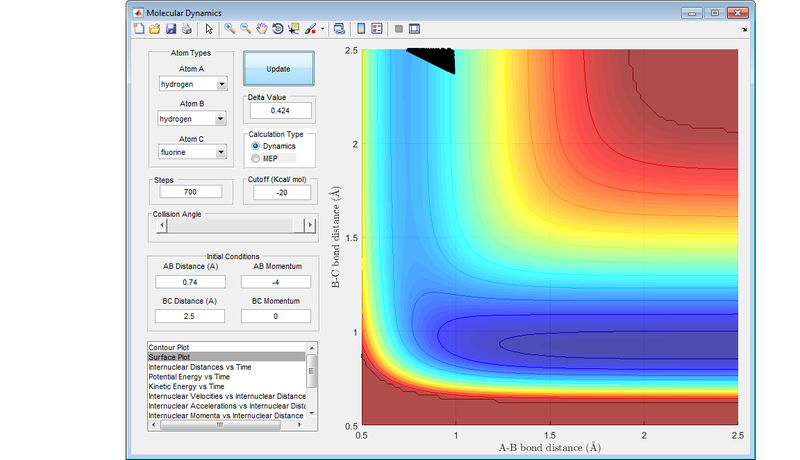
Task: Click the Steps input field
Action: click(x=190, y=191)
